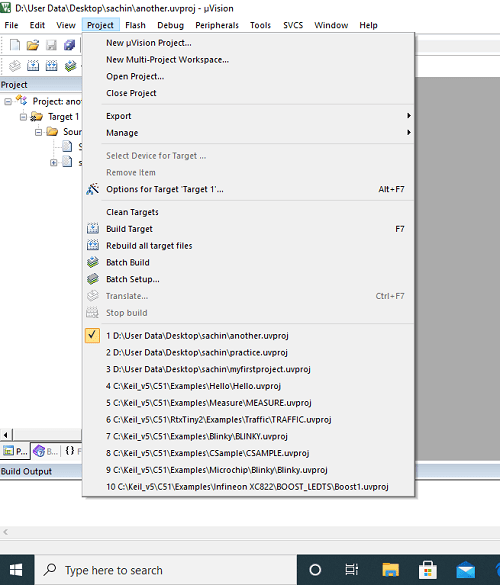Screen dimensions: 500x585
Task: Open the Tools menu
Action: click(x=260, y=25)
